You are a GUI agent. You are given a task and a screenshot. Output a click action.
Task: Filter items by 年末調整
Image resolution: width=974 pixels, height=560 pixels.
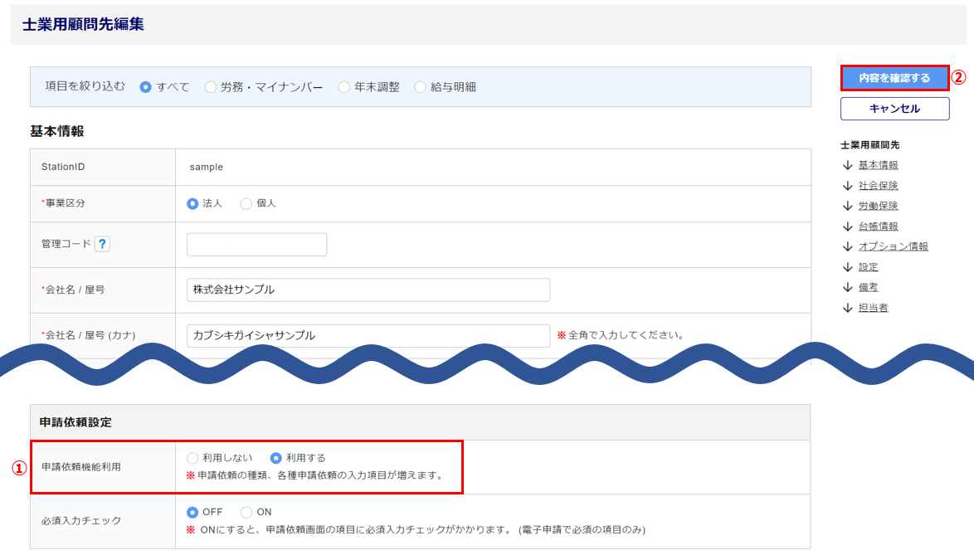point(343,87)
